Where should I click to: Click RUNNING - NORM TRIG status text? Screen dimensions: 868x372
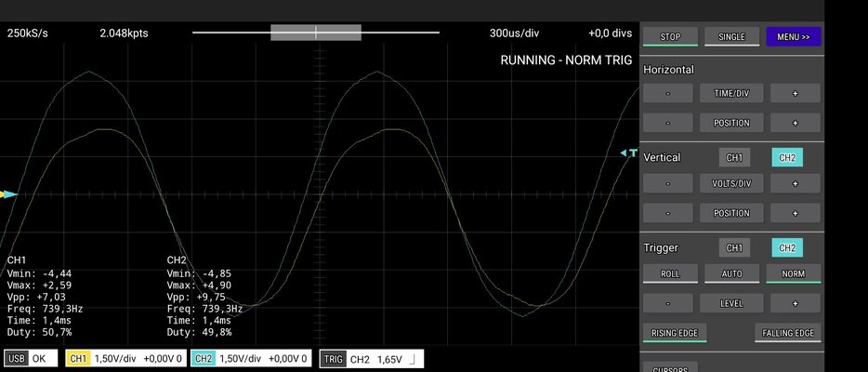point(566,60)
